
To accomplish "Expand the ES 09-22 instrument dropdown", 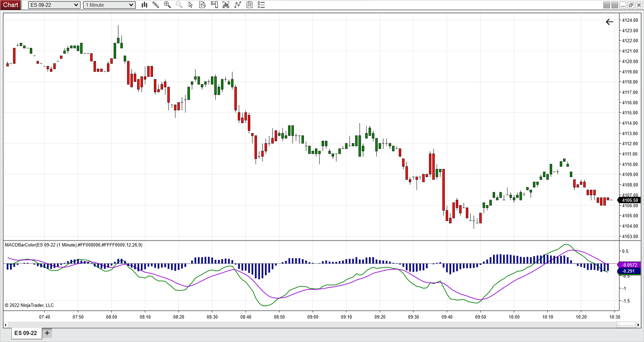I will 76,5.
